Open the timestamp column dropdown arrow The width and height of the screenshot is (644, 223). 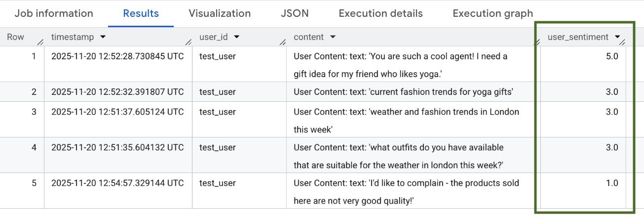pyautogui.click(x=103, y=37)
